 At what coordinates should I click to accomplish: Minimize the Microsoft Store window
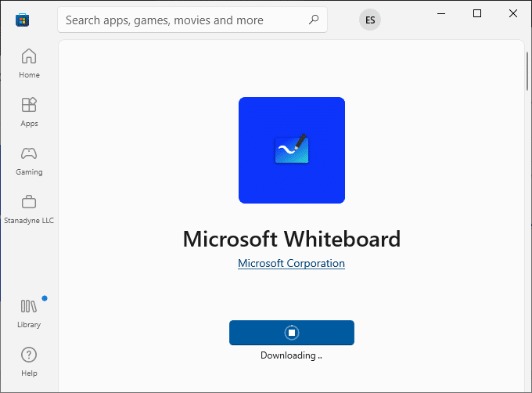pyautogui.click(x=441, y=13)
